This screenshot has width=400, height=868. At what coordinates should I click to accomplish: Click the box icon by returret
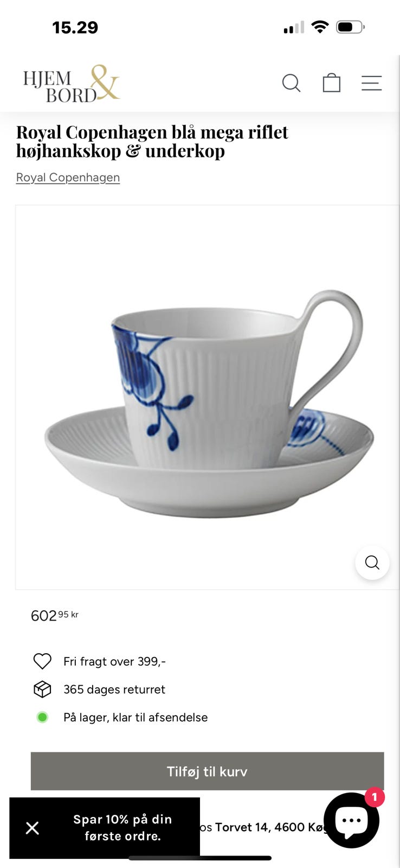click(x=42, y=690)
